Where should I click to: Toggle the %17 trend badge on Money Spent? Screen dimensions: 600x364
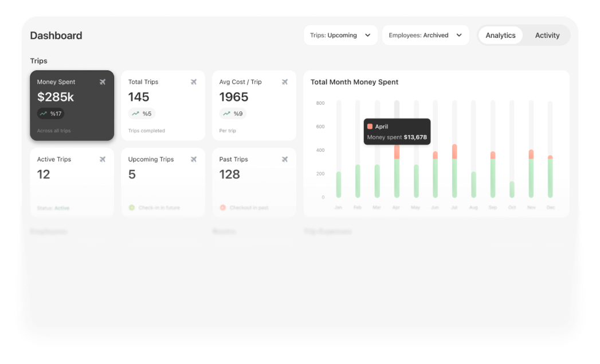click(51, 113)
